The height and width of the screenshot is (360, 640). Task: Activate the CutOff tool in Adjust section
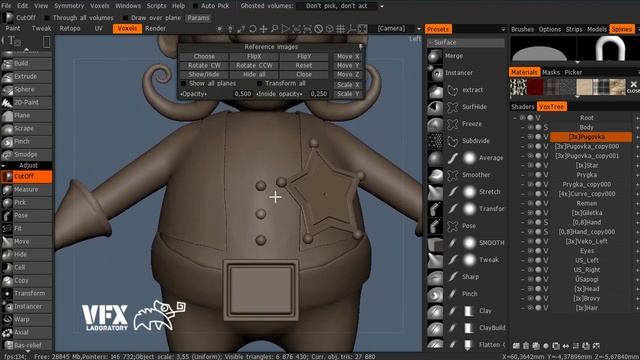pos(27,176)
